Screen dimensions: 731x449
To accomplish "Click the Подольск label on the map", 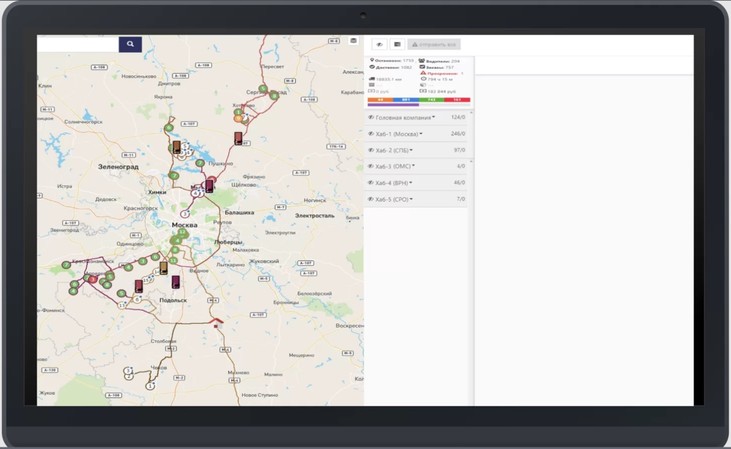I will 173,300.
